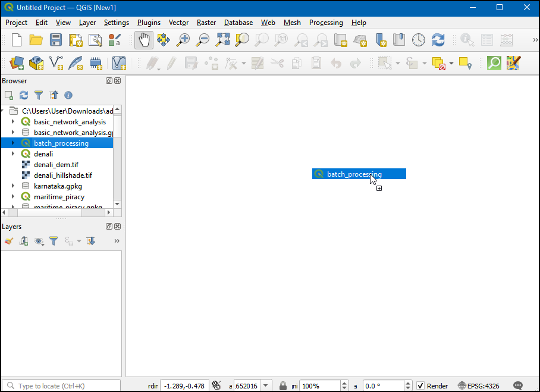Select denali_dem.tif in the Browser
The width and height of the screenshot is (540, 392).
tap(56, 165)
